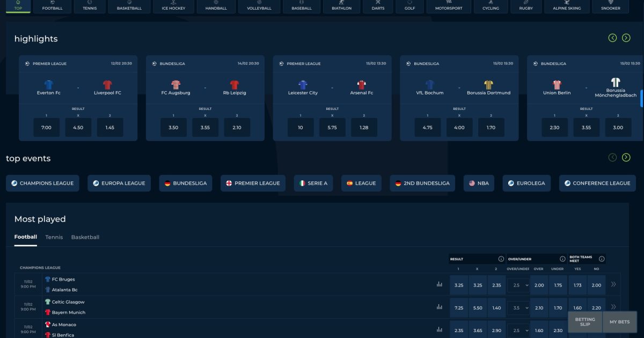Screen dimensions: 644x338
Task: Select No 2.20 for Celtic vs Bayern
Action: pos(596,308)
